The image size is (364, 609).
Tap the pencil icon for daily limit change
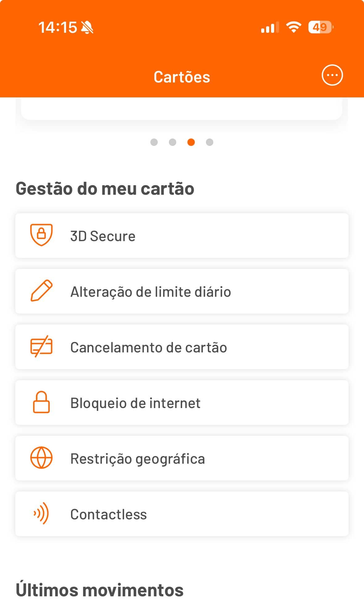tap(41, 291)
